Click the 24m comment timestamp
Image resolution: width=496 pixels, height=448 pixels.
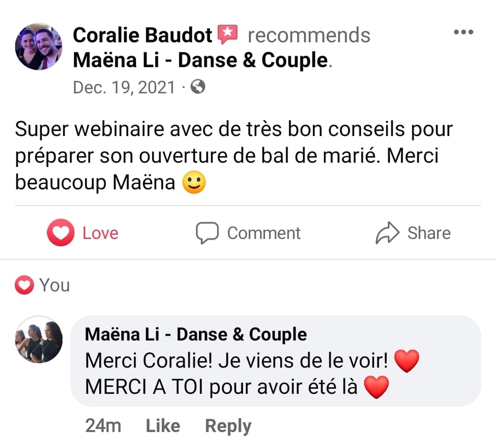click(x=103, y=425)
